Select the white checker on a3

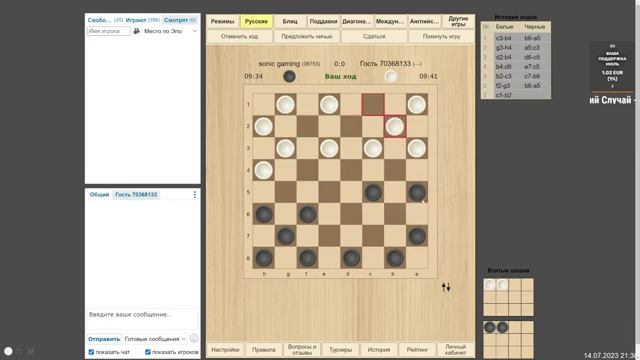[417, 148]
